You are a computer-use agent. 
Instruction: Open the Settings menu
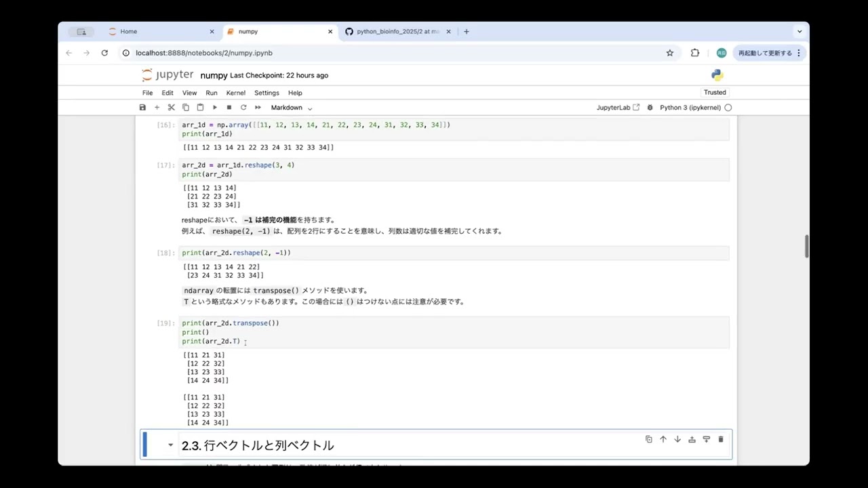[267, 93]
